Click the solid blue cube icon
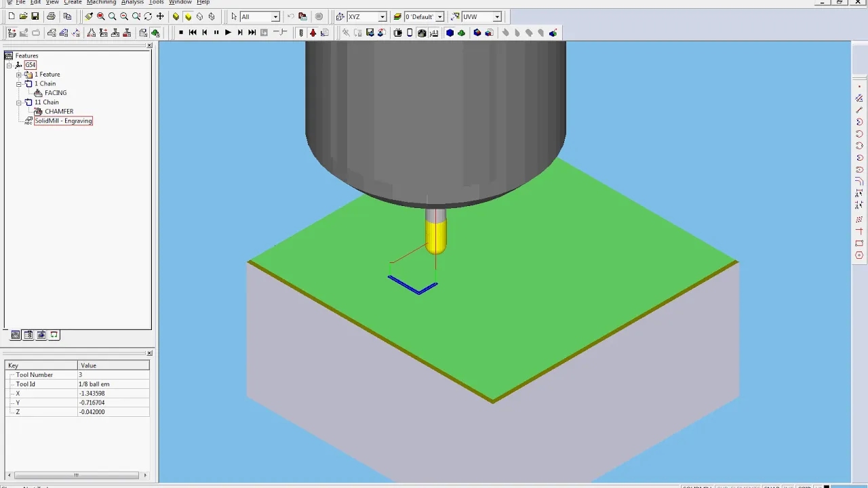Screen dimensions: 868x488 click(x=450, y=33)
